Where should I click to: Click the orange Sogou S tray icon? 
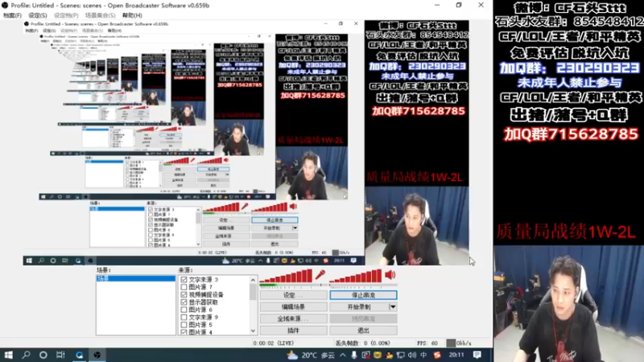(x=437, y=355)
